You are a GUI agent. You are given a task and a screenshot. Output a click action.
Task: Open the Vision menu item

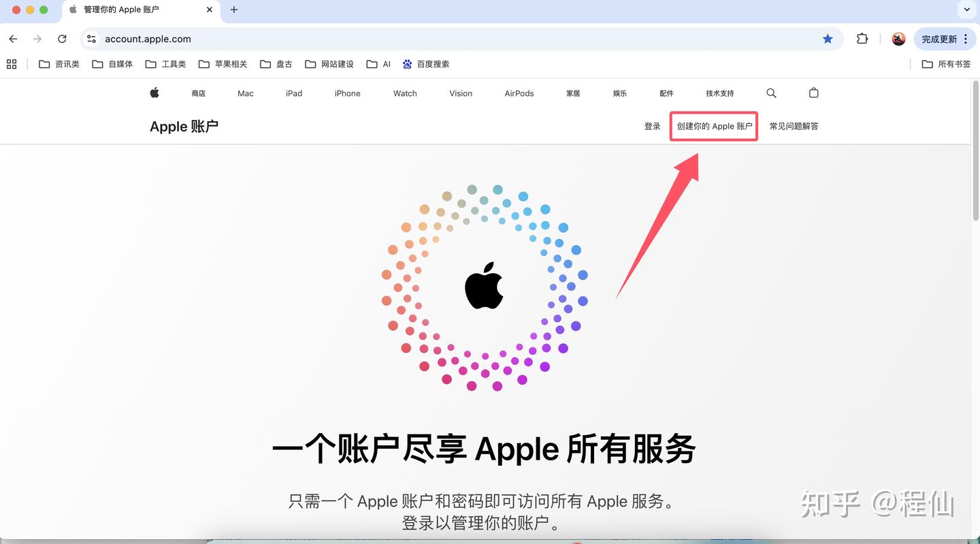(461, 93)
